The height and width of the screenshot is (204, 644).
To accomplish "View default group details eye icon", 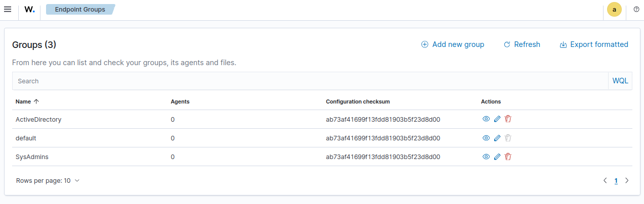I will click(x=486, y=138).
